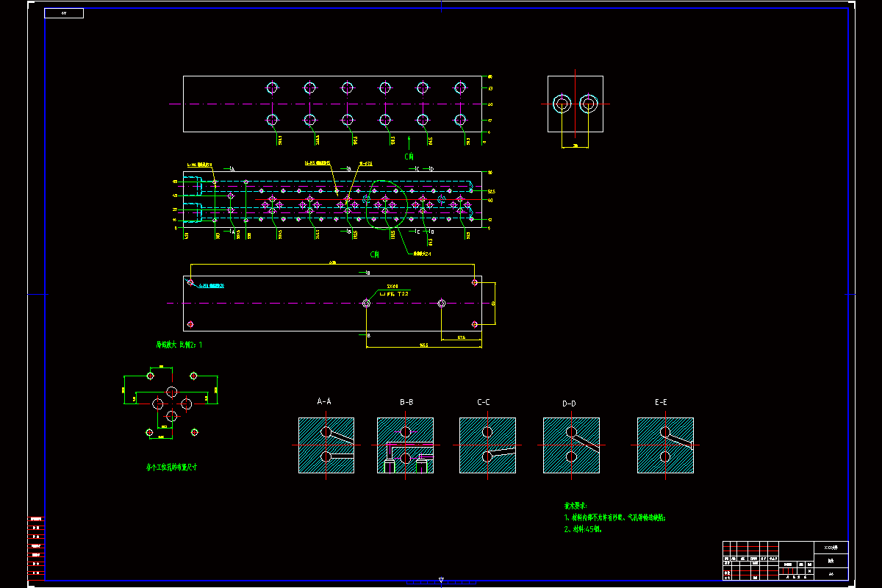The width and height of the screenshot is (882, 588).
Task: Click the small label box at top-left corner
Action: click(x=64, y=13)
